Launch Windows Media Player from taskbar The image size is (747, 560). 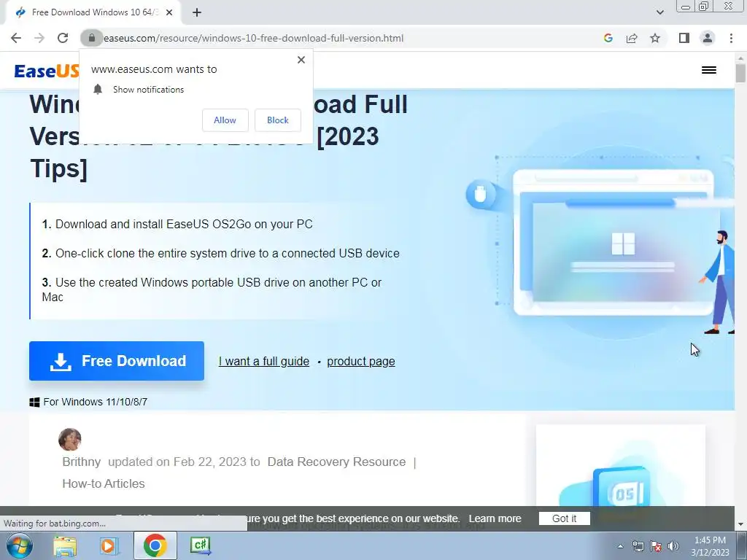pos(109,545)
